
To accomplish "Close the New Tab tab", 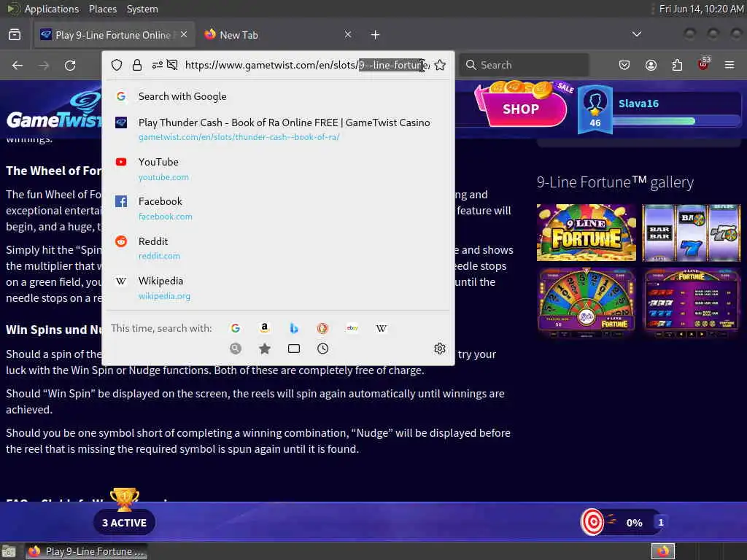I will [348, 34].
